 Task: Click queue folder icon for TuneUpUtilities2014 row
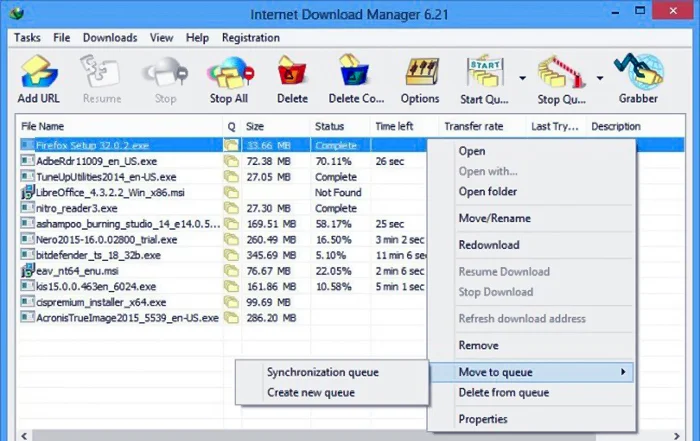click(231, 177)
